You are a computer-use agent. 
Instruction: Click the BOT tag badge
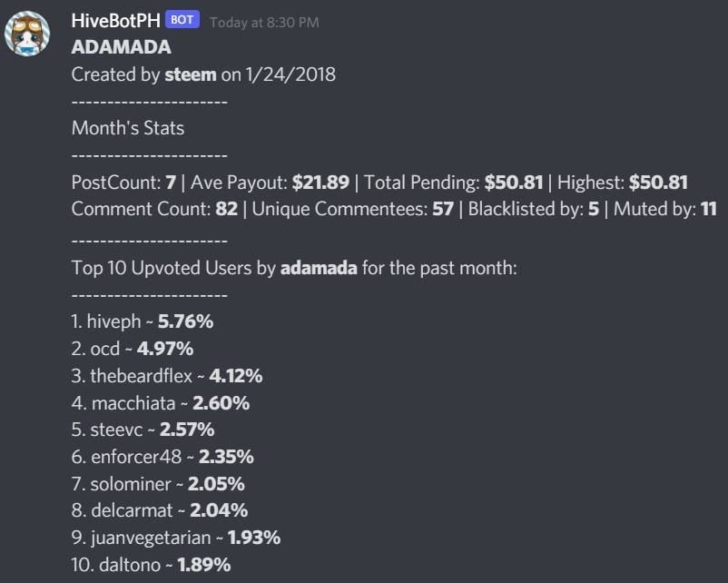tap(182, 20)
